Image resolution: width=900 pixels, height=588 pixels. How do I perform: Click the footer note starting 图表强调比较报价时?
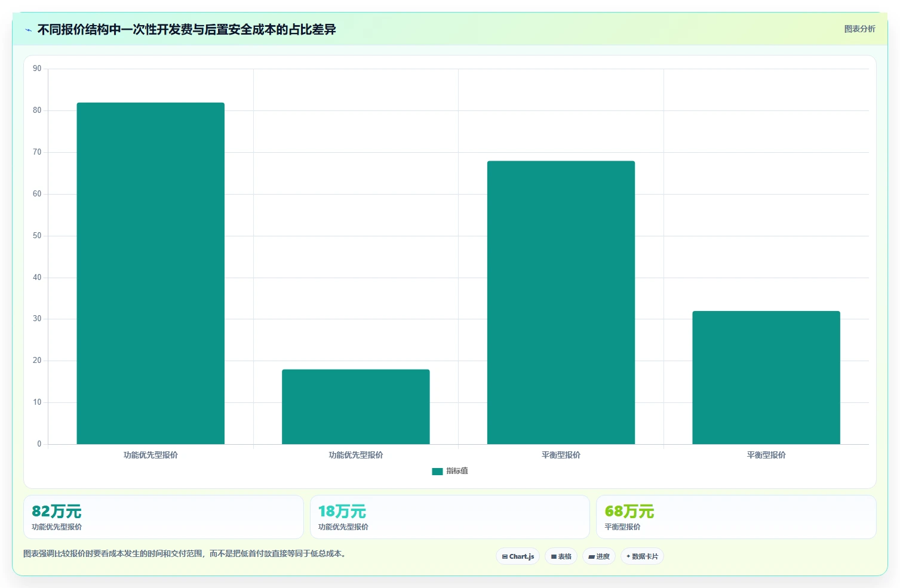pyautogui.click(x=185, y=554)
